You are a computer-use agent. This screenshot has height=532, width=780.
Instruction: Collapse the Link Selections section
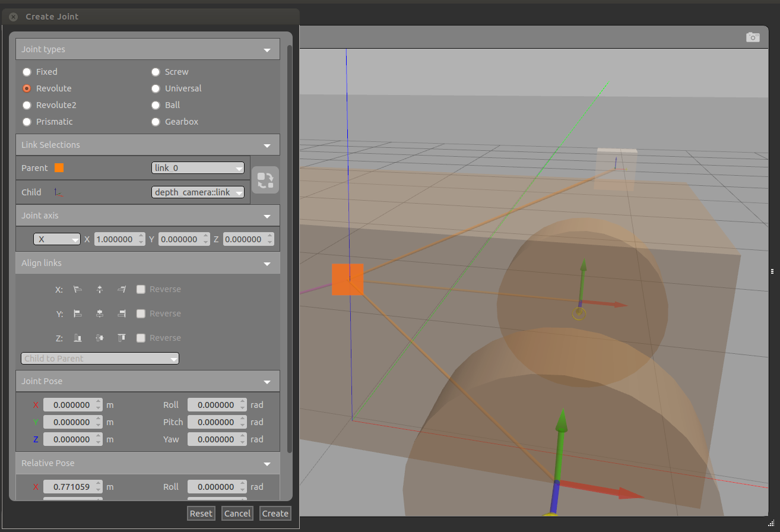tap(148, 145)
